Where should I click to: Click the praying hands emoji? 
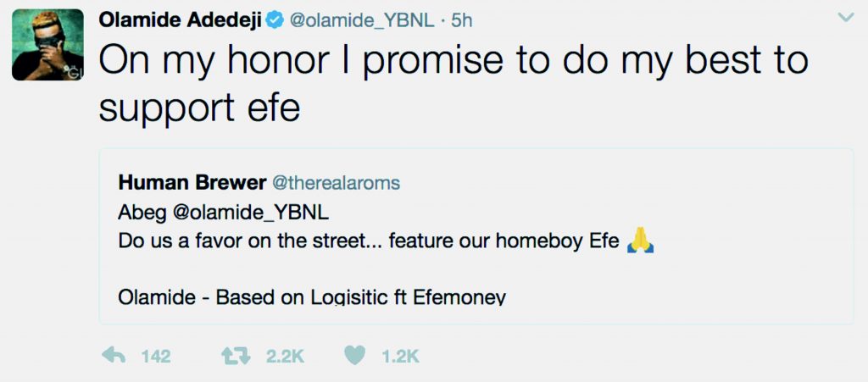pos(639,243)
